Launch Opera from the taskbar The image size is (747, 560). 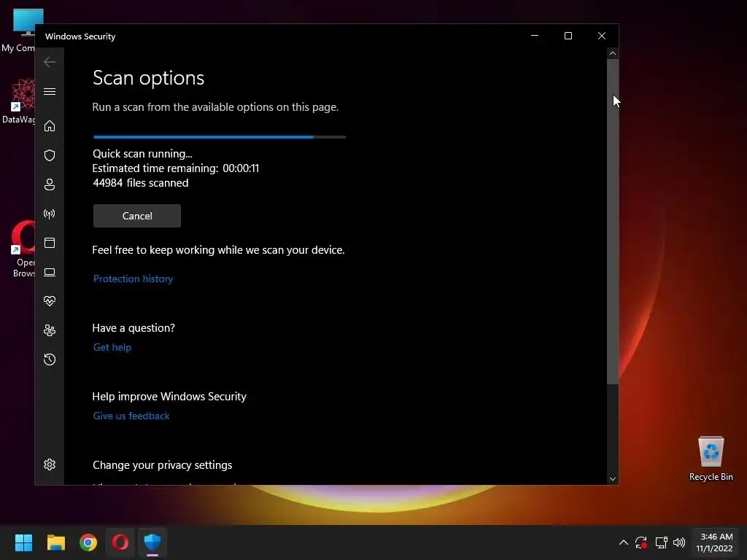click(120, 542)
